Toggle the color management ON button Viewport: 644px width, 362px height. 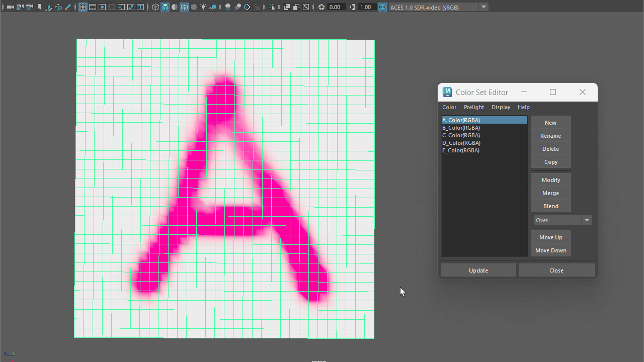(x=383, y=7)
